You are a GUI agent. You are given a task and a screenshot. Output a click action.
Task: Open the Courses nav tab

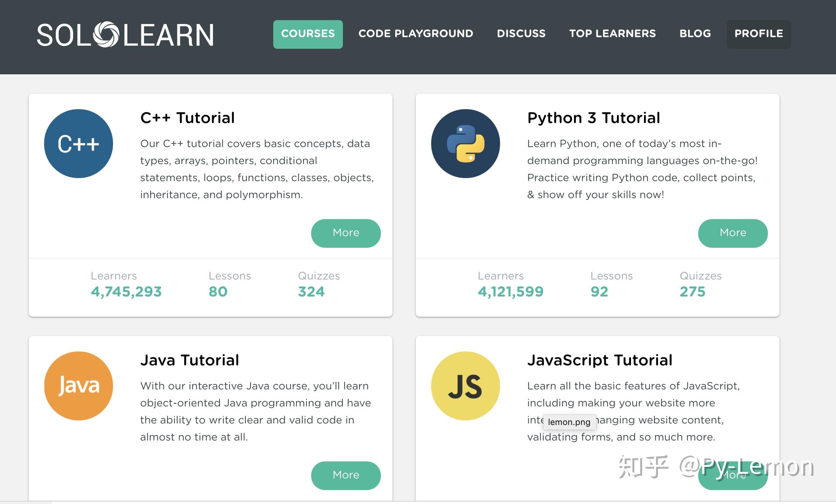tap(308, 34)
